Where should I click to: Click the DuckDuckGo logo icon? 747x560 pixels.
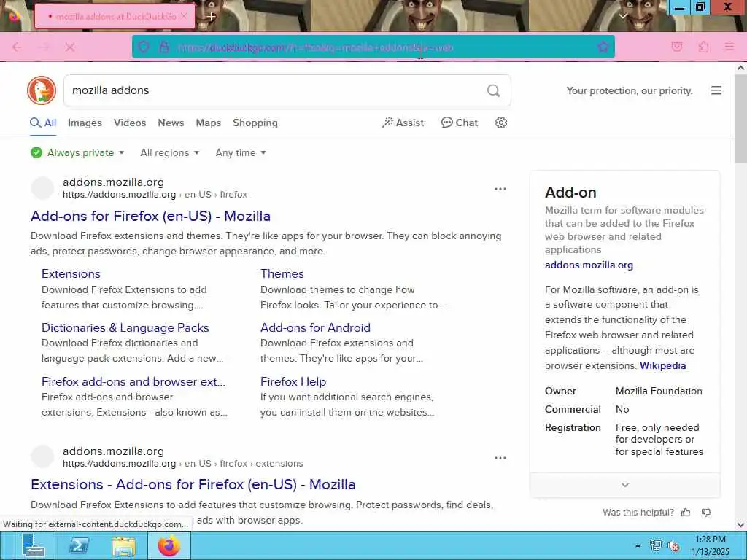42,90
